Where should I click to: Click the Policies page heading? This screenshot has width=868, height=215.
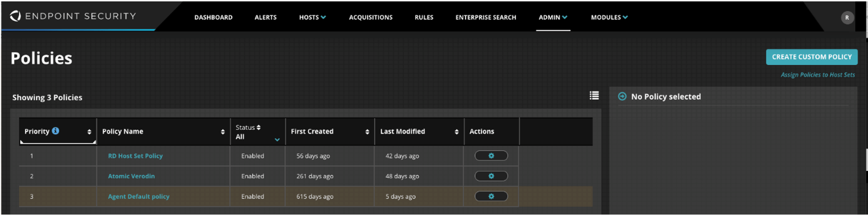41,58
